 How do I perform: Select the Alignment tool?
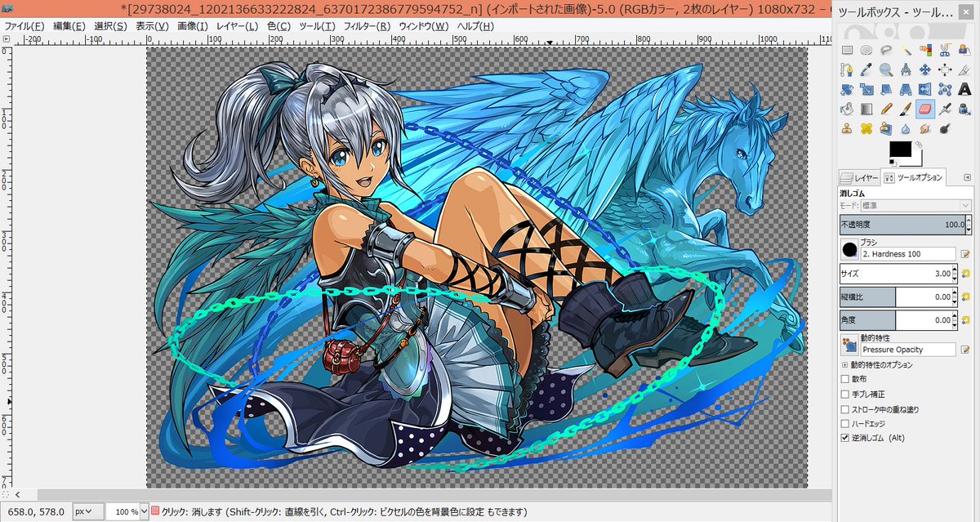tap(945, 69)
